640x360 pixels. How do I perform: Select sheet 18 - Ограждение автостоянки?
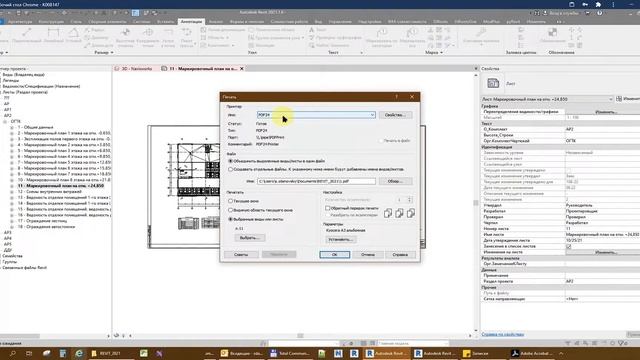coord(46,227)
